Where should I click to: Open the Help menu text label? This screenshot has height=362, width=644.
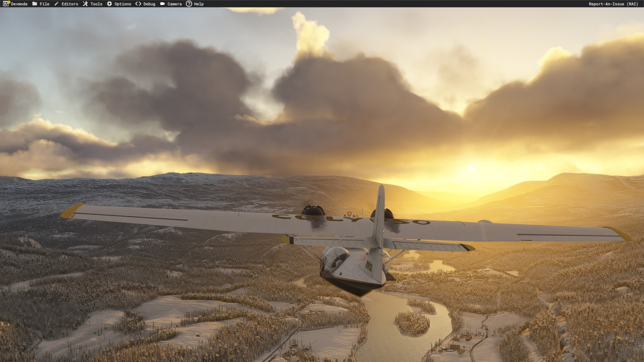(199, 4)
